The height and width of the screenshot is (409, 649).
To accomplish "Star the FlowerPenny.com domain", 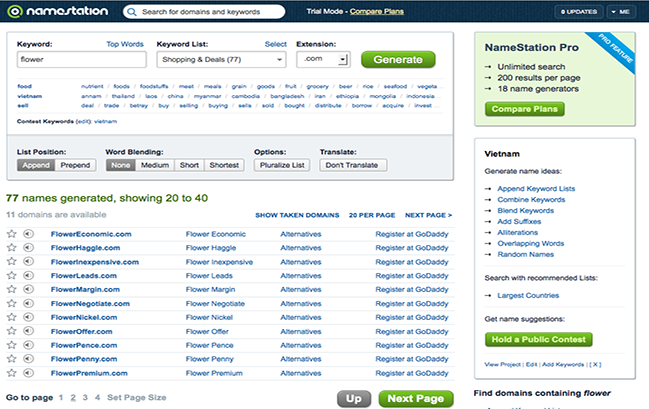I will [12, 358].
